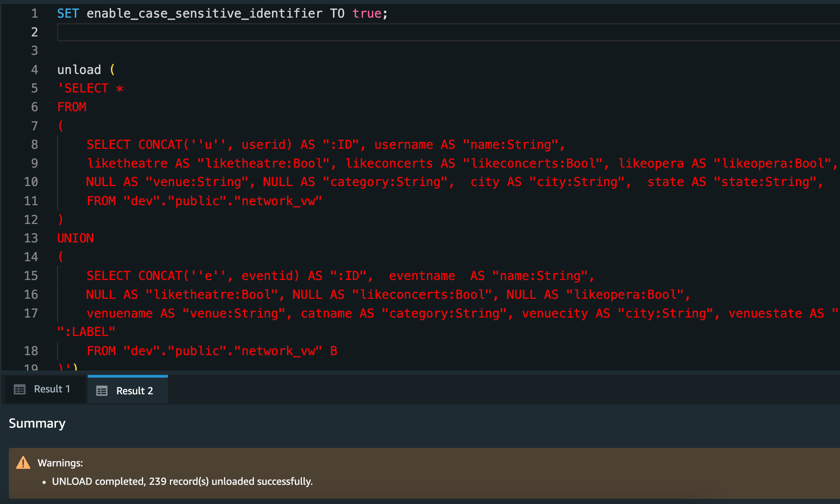This screenshot has height=504, width=840.
Task: Click the orange warning triangle icon
Action: 23,463
